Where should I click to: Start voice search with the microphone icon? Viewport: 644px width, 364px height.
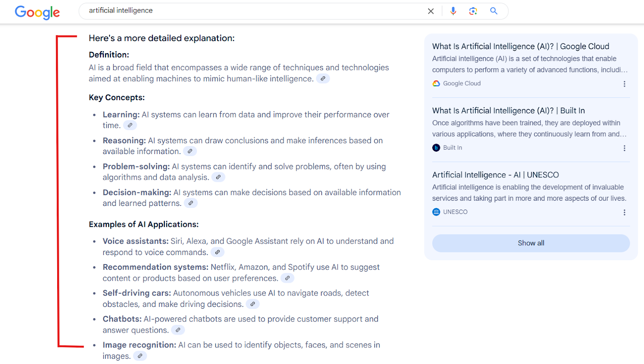coord(453,11)
